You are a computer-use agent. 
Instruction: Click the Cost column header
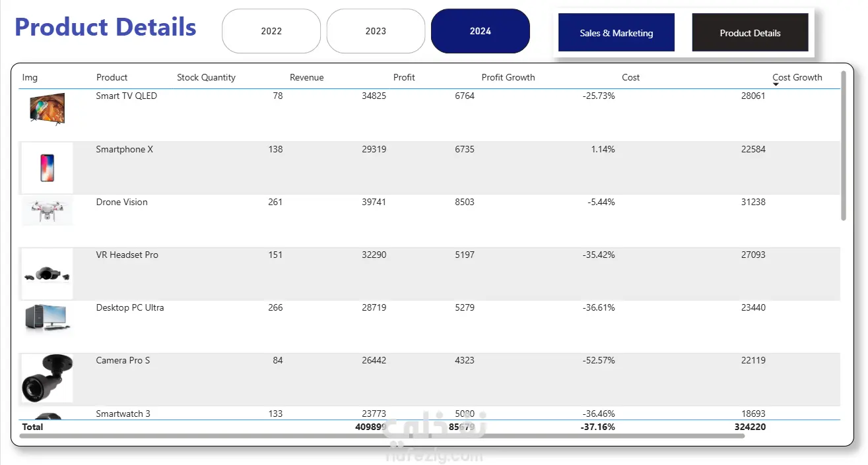click(630, 77)
